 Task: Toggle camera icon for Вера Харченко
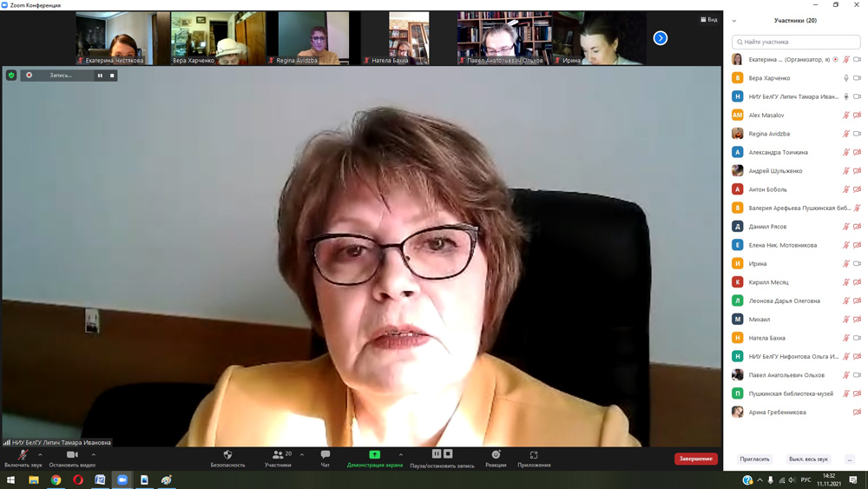pos(857,78)
